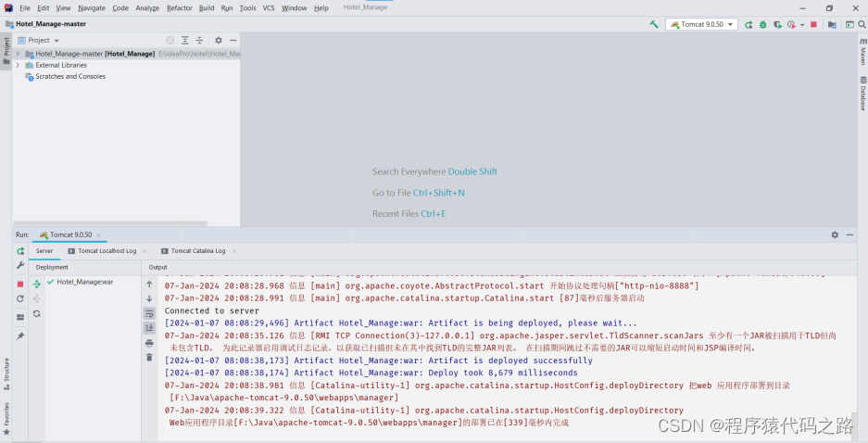Expand the Hotel_Manage-master project node
868x443 pixels.
point(18,54)
